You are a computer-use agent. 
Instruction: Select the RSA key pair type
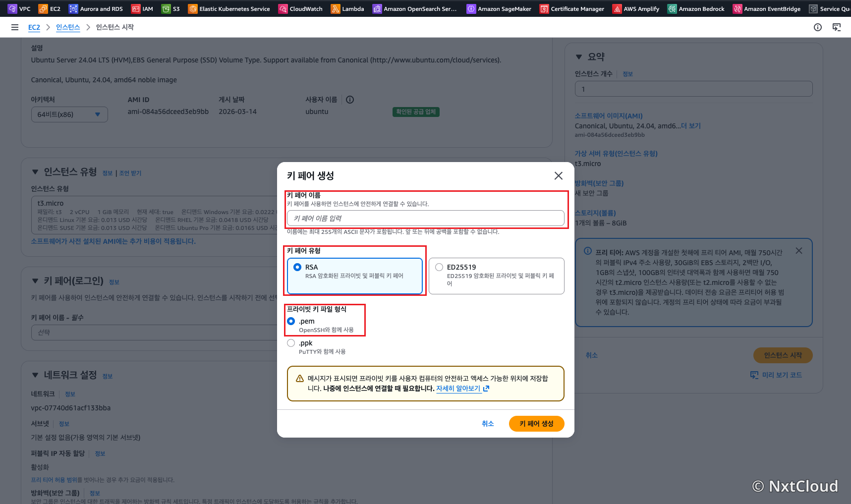pos(355,276)
